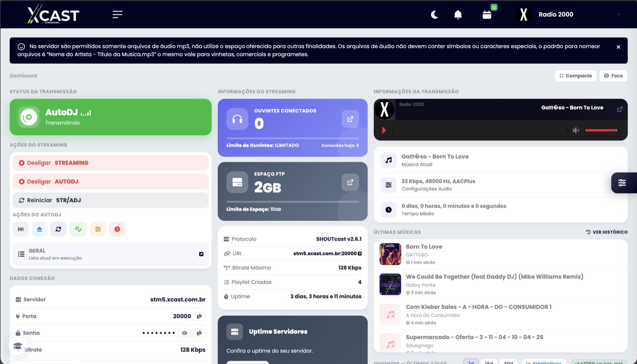This screenshot has height=364, width=637.
Task: Adjust the red volume slider
Action: click(601, 130)
